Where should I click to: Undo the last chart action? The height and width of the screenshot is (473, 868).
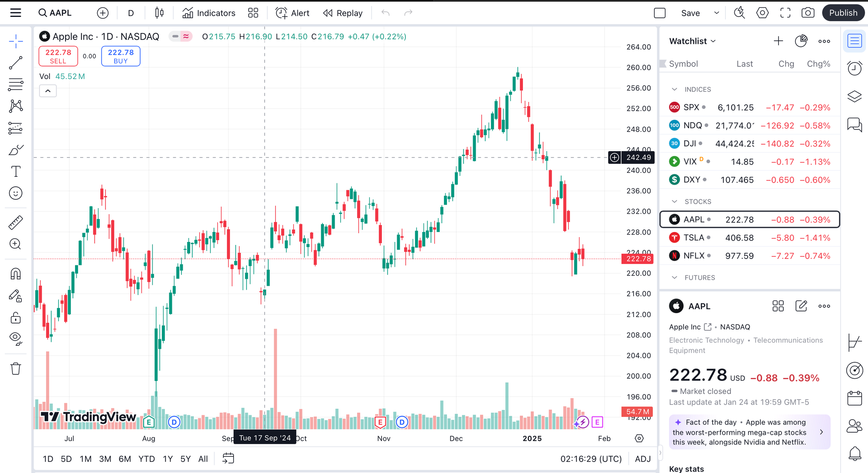click(385, 13)
